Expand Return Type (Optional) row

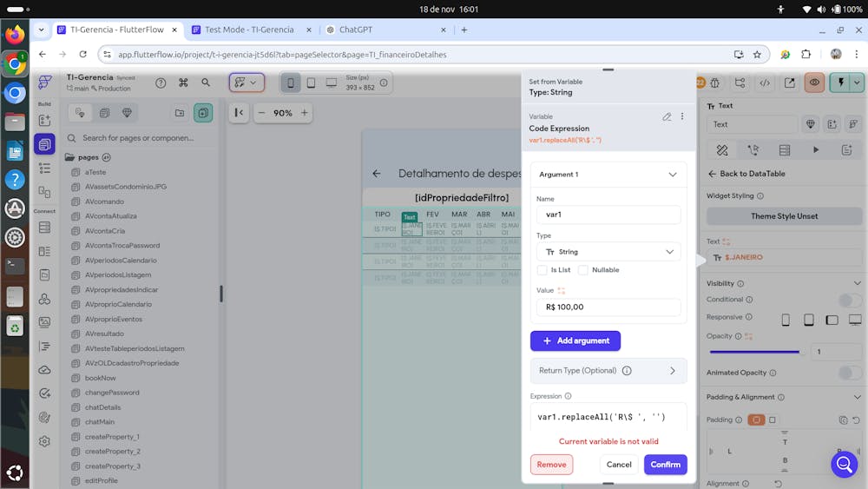coord(608,371)
